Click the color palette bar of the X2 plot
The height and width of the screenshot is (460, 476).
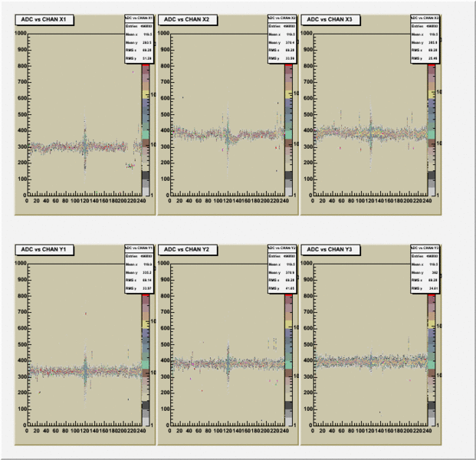click(289, 130)
